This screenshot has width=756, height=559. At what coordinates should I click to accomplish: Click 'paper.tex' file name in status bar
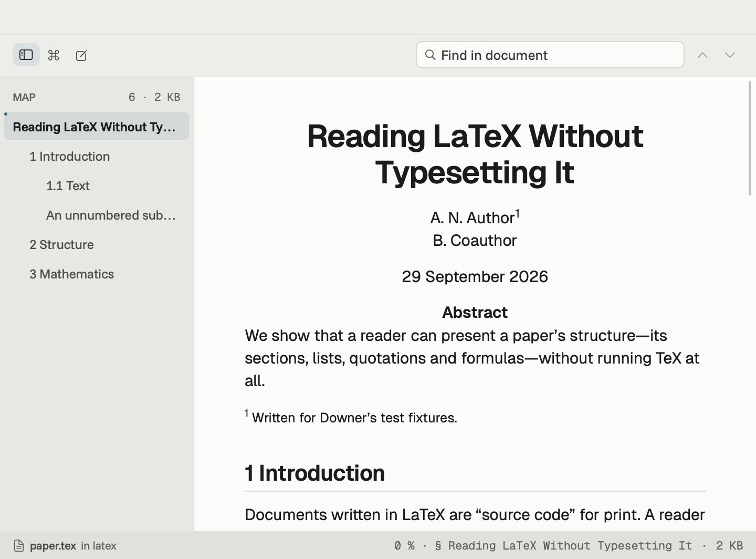(x=53, y=545)
